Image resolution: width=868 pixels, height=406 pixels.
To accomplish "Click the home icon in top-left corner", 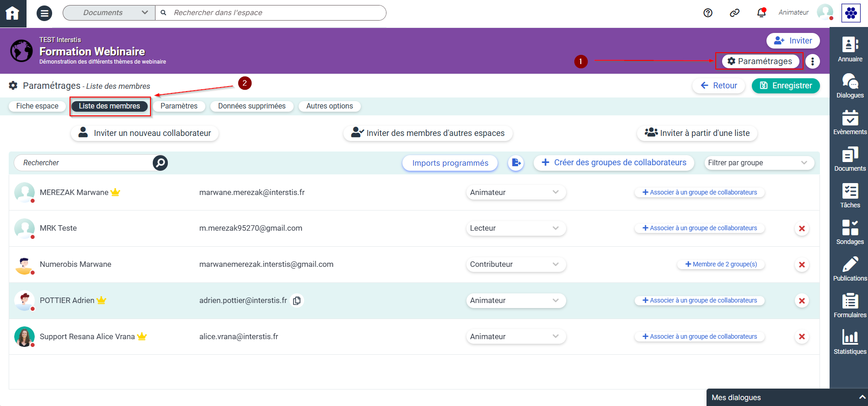I will (x=12, y=13).
